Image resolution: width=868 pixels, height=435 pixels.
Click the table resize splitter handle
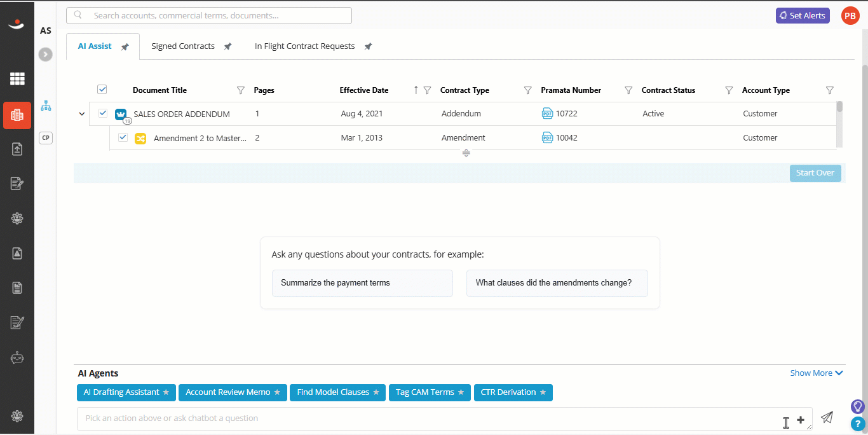coord(466,153)
